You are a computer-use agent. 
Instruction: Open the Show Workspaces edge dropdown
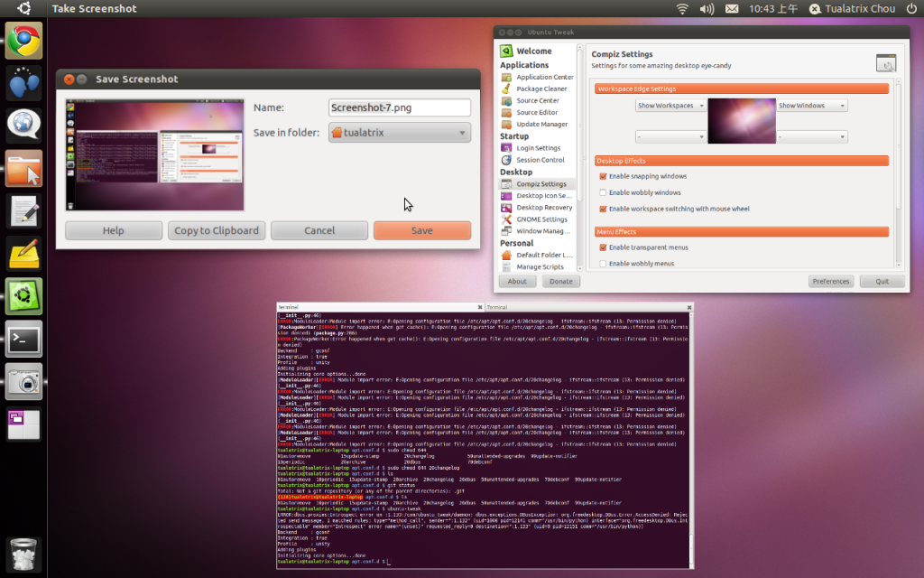tap(670, 106)
